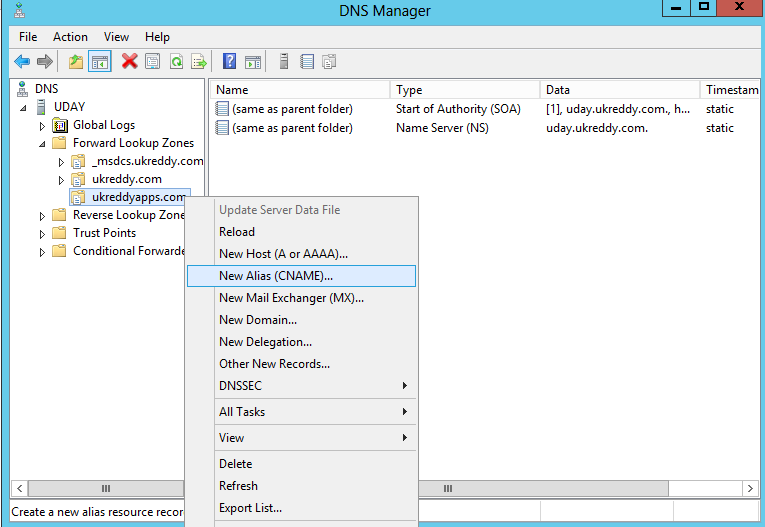Click the green Refresh toolbar icon
Screen dimensions: 765x527
(176, 61)
